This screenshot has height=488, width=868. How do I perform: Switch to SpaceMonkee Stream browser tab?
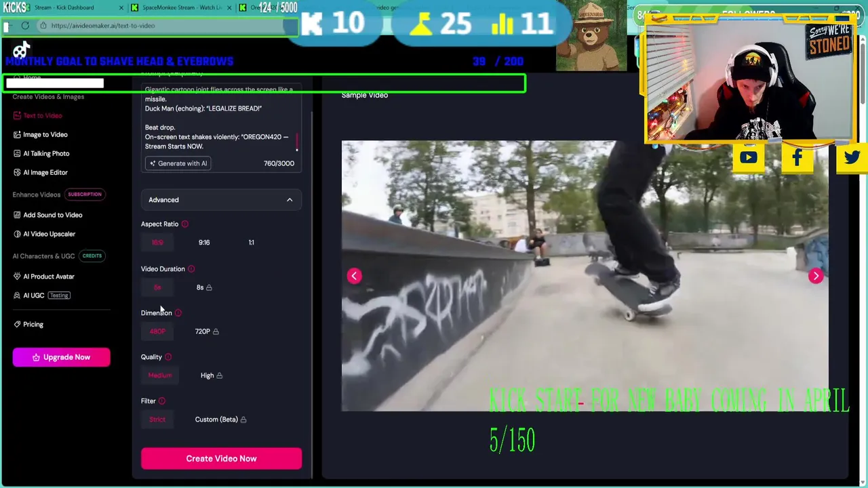pos(181,7)
